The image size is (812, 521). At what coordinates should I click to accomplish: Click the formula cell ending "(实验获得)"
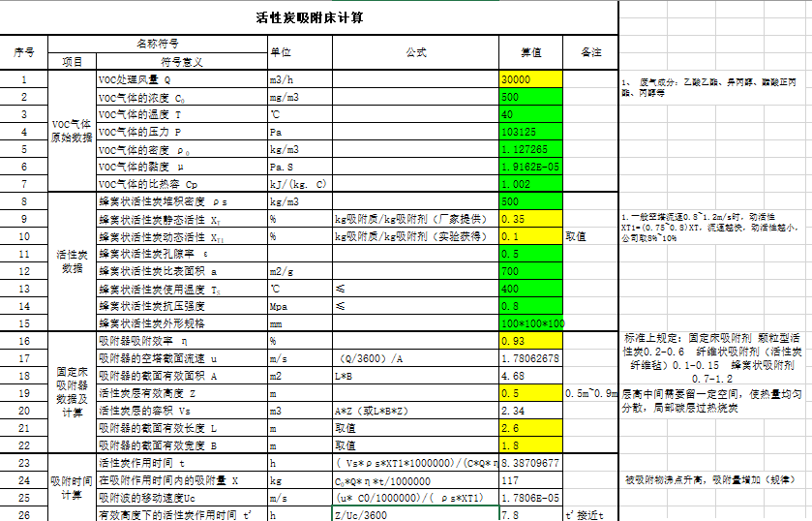click(x=415, y=236)
